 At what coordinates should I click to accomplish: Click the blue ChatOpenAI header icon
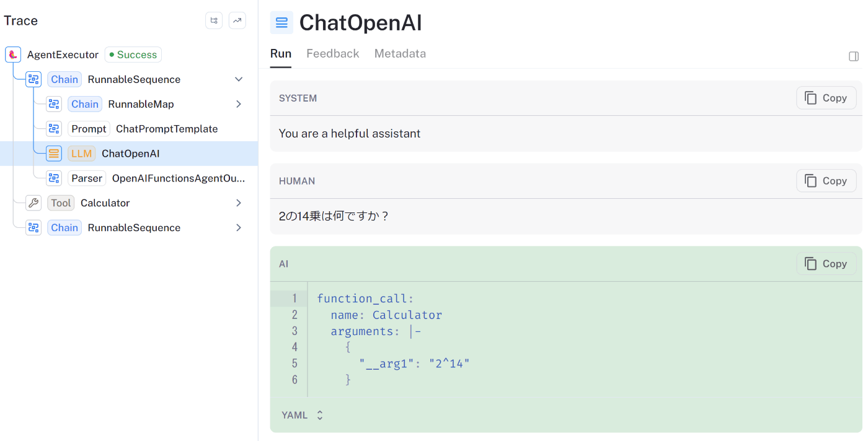(x=281, y=23)
